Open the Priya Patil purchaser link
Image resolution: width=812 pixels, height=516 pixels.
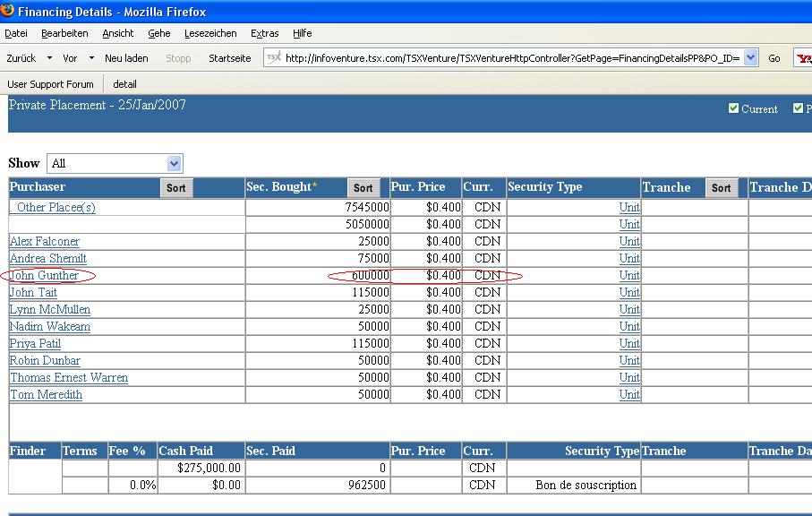(x=35, y=343)
